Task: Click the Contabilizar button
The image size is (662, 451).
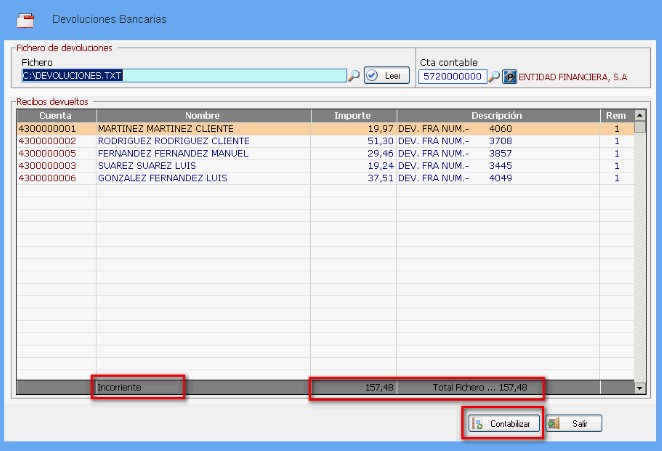Action: [x=504, y=423]
